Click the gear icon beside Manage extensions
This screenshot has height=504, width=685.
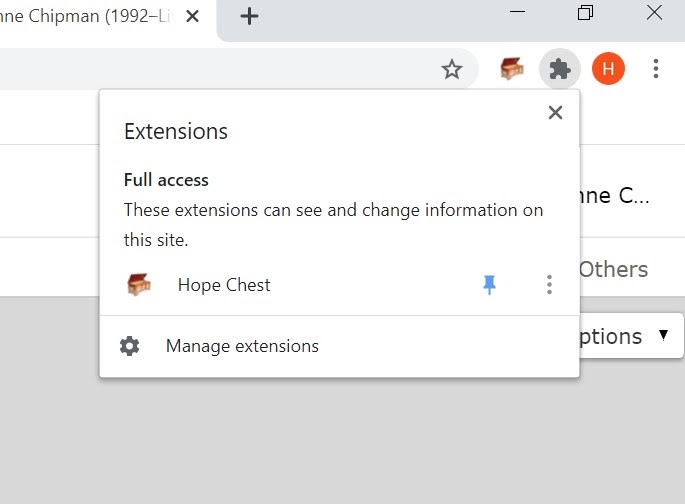pyautogui.click(x=129, y=346)
